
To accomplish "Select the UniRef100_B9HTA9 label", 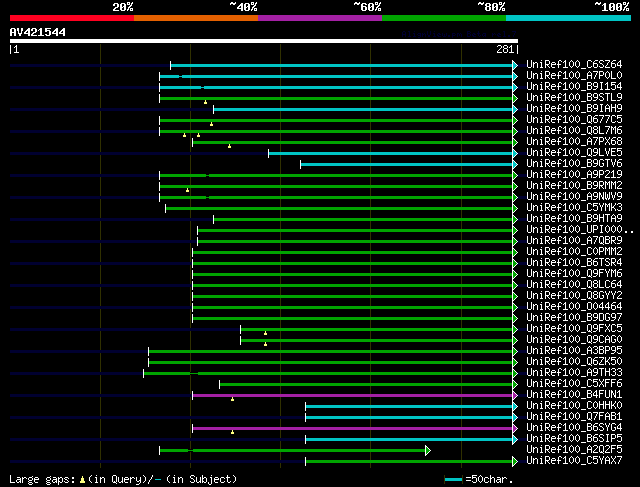I will pos(574,218).
